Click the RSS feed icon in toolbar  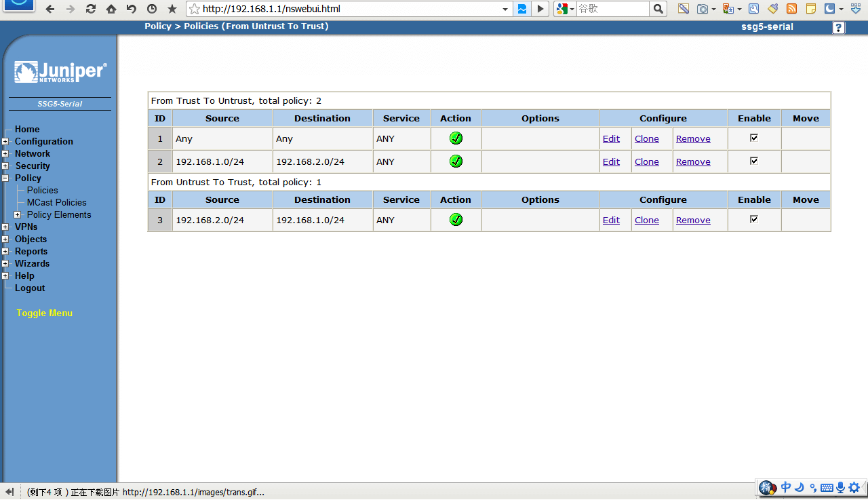[791, 9]
